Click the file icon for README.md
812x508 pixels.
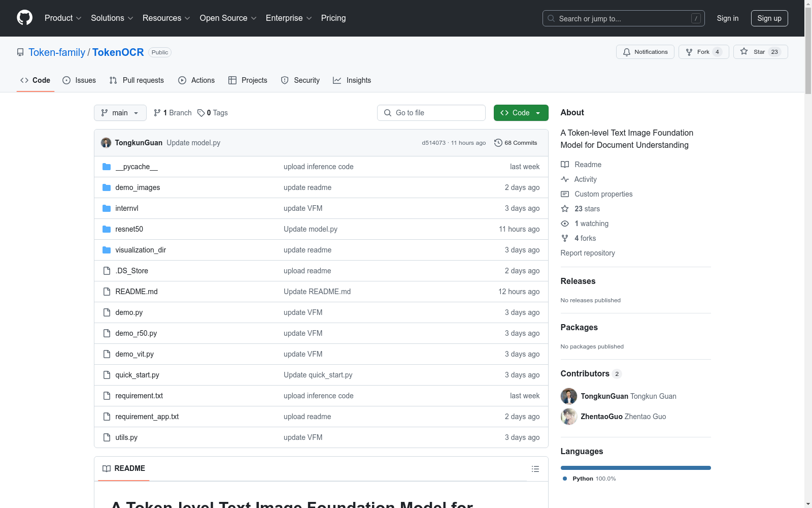[107, 292]
